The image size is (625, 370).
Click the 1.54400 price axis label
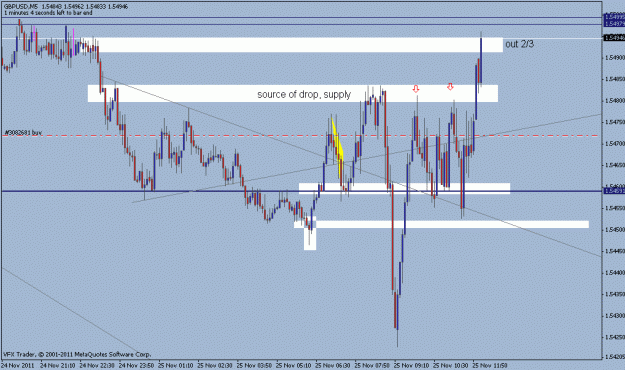point(614,273)
